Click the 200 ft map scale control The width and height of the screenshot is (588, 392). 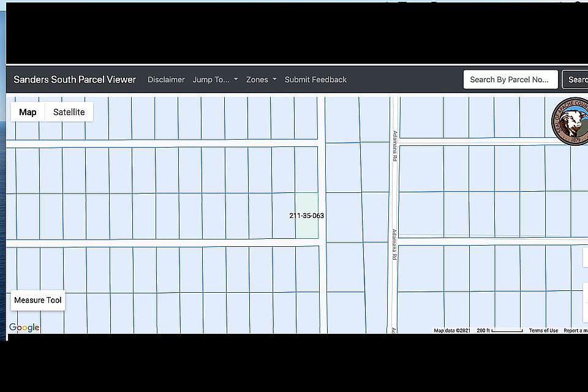click(x=500, y=331)
